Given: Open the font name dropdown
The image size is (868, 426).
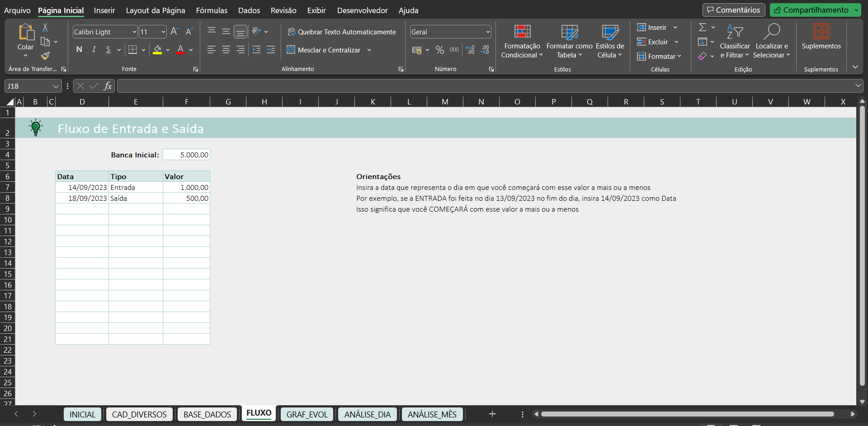Looking at the screenshot, I should click(x=134, y=32).
